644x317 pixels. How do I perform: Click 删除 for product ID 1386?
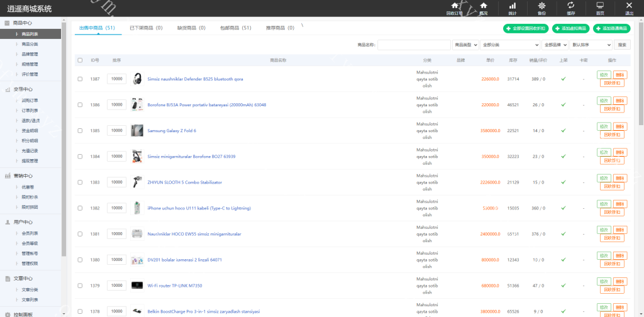(x=619, y=101)
